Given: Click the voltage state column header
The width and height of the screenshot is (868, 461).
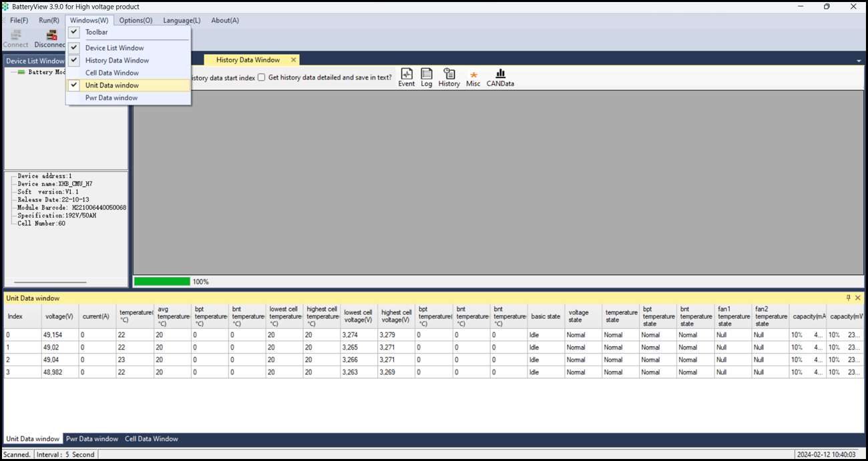Looking at the screenshot, I should click(584, 316).
